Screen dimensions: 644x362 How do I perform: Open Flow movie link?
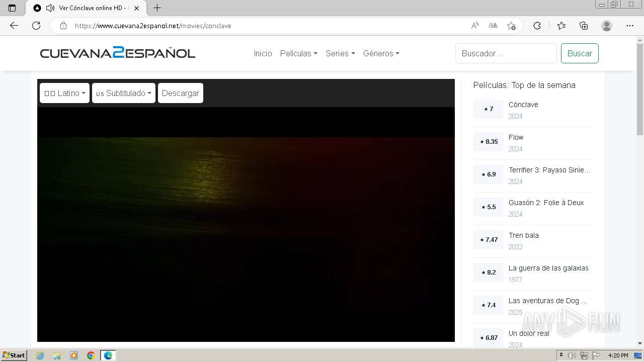pos(516,137)
